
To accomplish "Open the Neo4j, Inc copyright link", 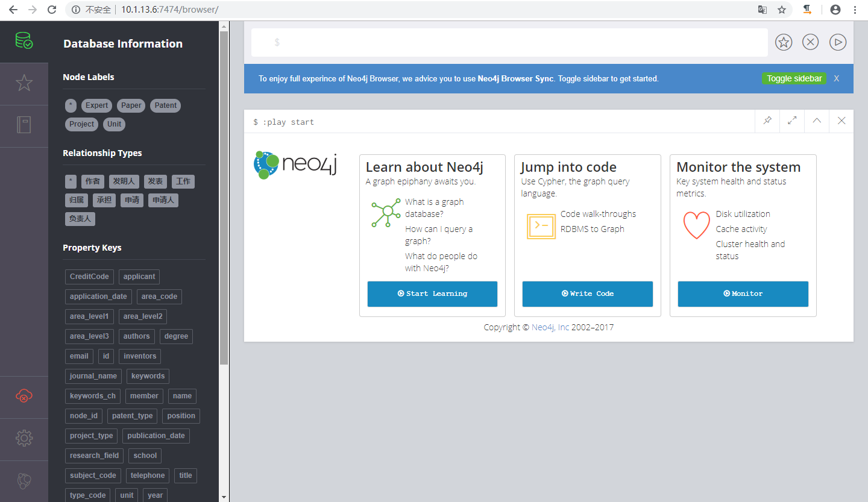I will click(x=550, y=327).
